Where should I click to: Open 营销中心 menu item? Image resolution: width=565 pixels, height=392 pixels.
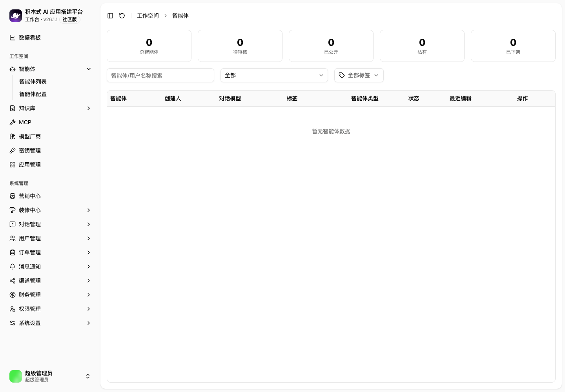point(50,196)
